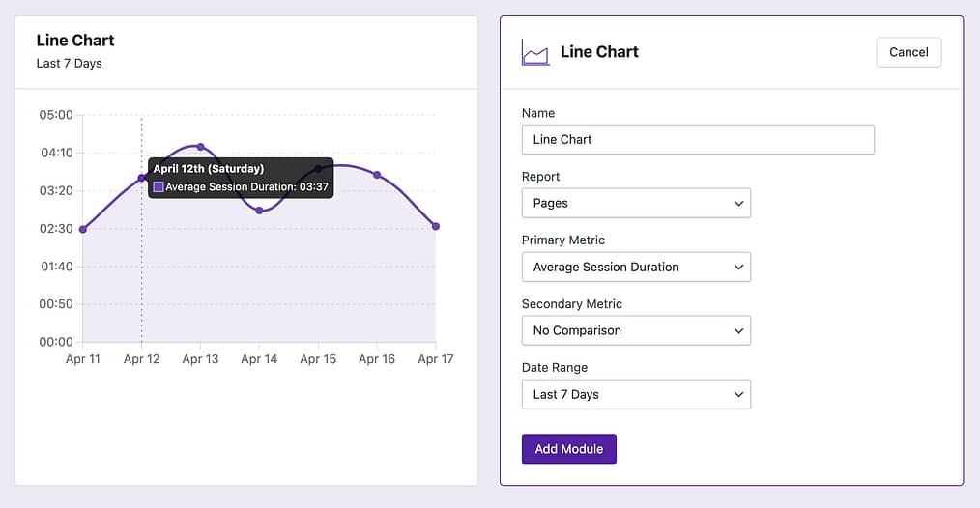The width and height of the screenshot is (980, 508).
Task: Click the Apr 17 x-axis label
Action: (x=435, y=359)
